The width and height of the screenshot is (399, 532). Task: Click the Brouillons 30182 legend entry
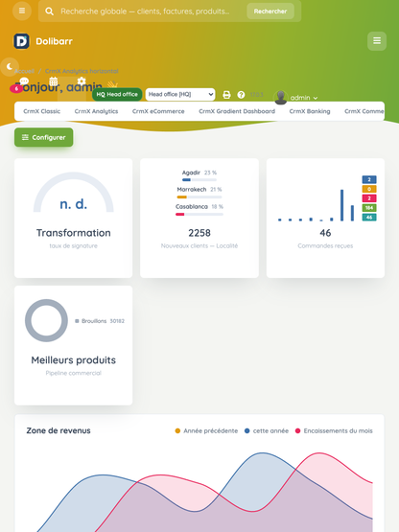click(x=100, y=321)
